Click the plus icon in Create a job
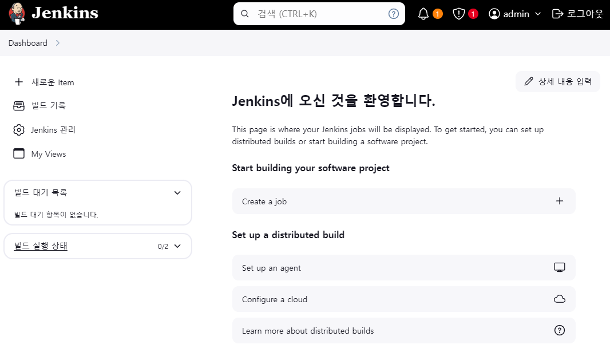The image size is (610, 364). click(560, 201)
